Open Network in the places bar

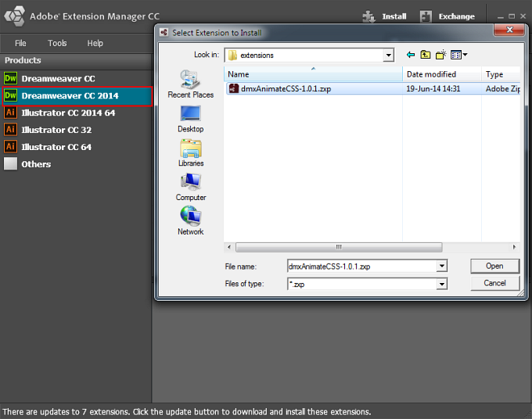pos(191,221)
